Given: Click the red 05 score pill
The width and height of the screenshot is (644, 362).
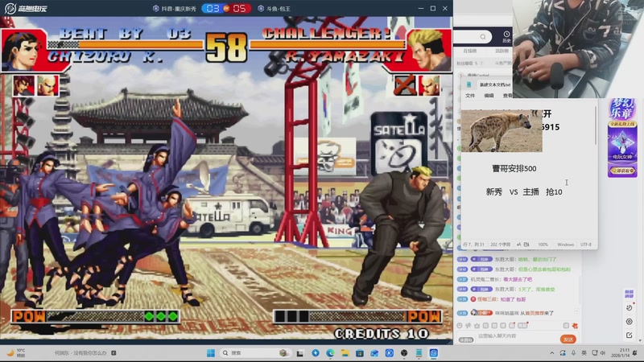Looking at the screenshot, I should click(239, 8).
